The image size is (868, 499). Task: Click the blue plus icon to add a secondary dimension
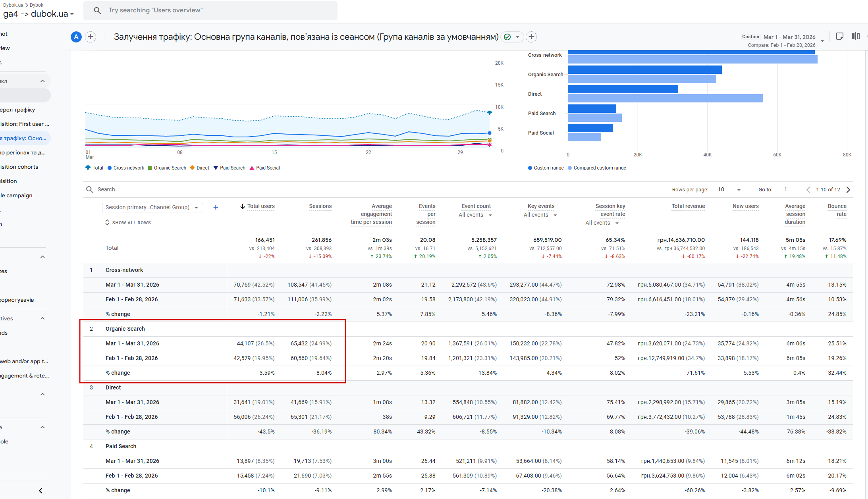click(x=216, y=207)
